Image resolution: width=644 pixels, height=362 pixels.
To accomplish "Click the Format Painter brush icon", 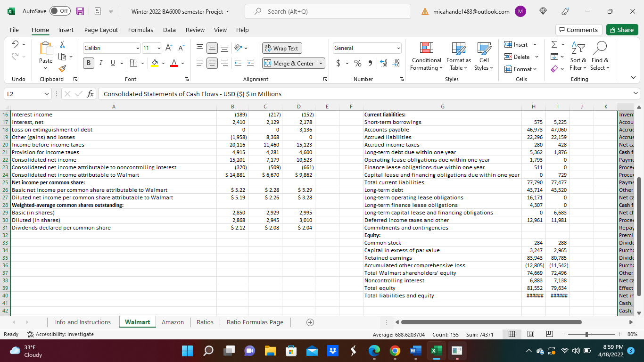I will [x=62, y=69].
